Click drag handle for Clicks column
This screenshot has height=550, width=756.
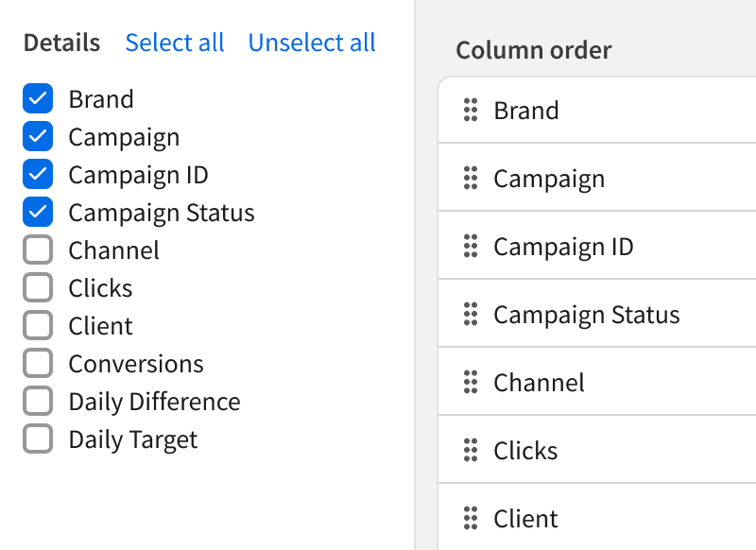(x=470, y=451)
